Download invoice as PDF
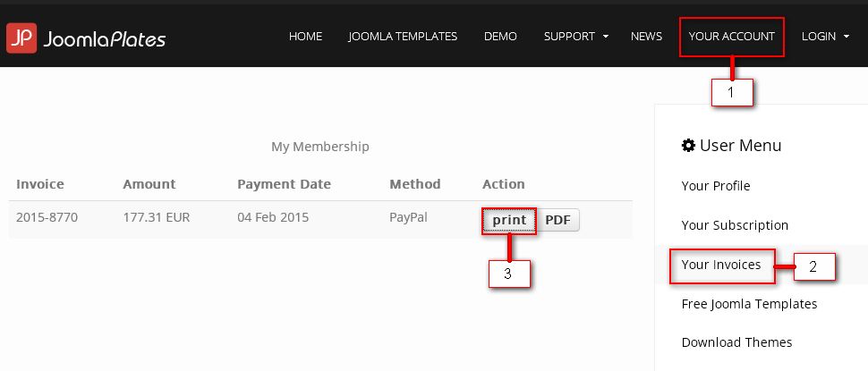868x371 pixels. tap(558, 220)
